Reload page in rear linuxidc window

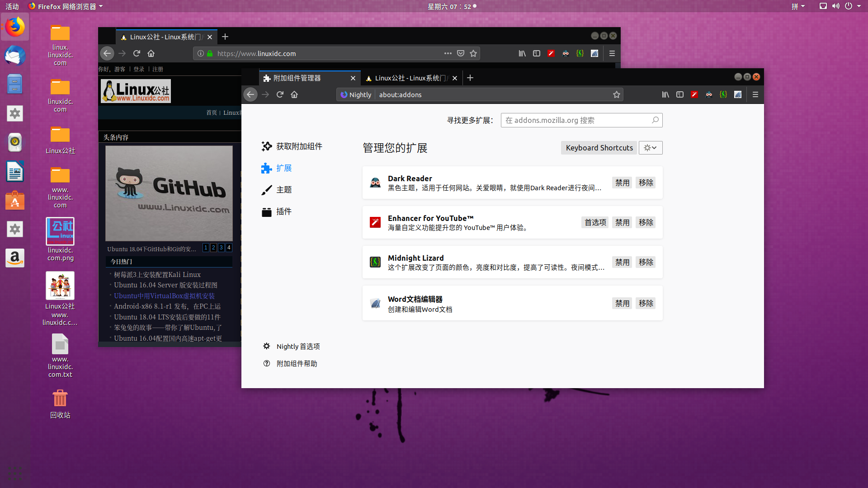(x=137, y=53)
